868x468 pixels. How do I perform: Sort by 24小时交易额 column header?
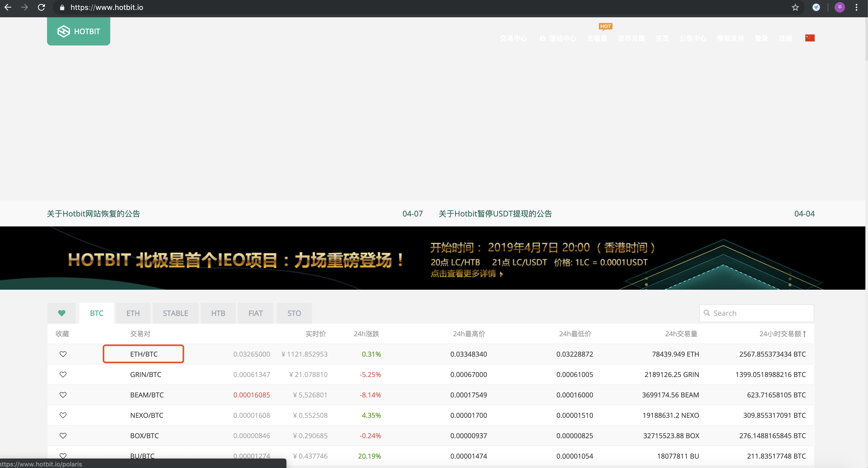coord(782,334)
